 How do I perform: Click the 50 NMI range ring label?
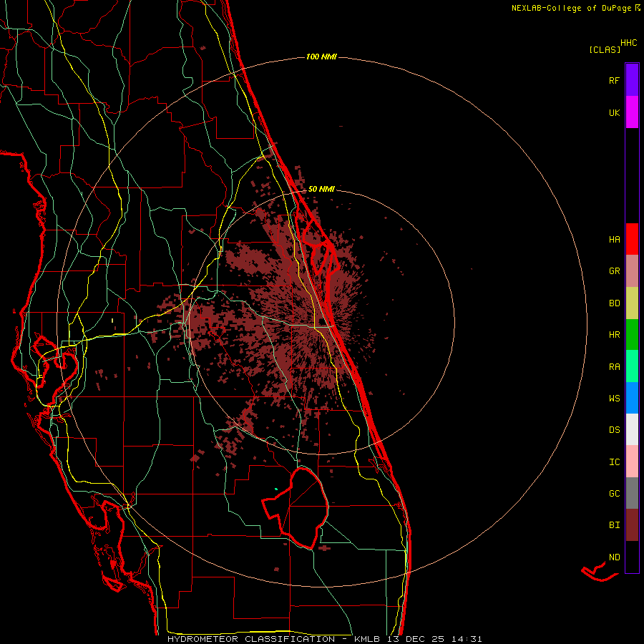point(321,189)
